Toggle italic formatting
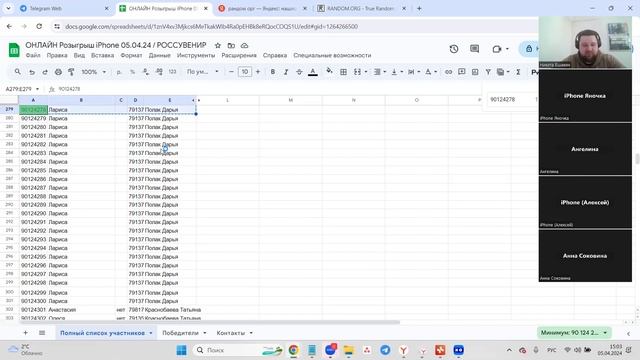Image resolution: width=640 pixels, height=360 pixels. click(286, 72)
